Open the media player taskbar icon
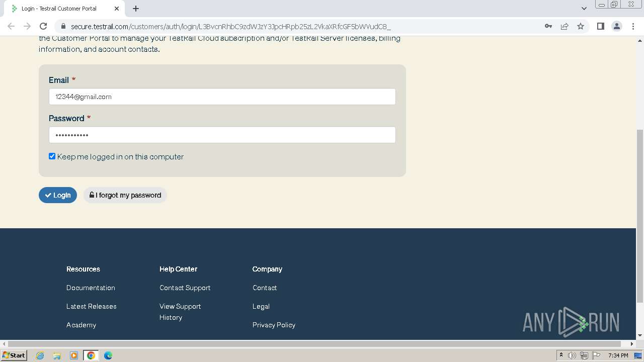Viewport: 644px width, 362px height. pyautogui.click(x=74, y=355)
